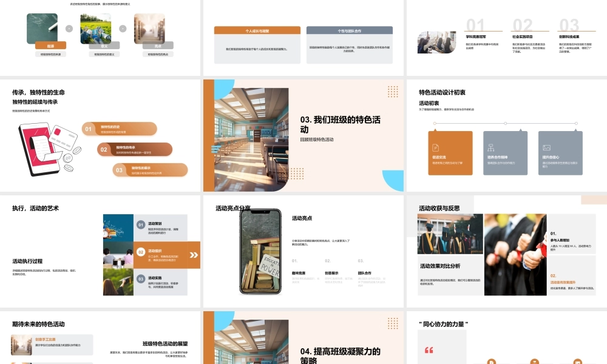Select the slide titled 期待未来的特色活动

(100, 338)
